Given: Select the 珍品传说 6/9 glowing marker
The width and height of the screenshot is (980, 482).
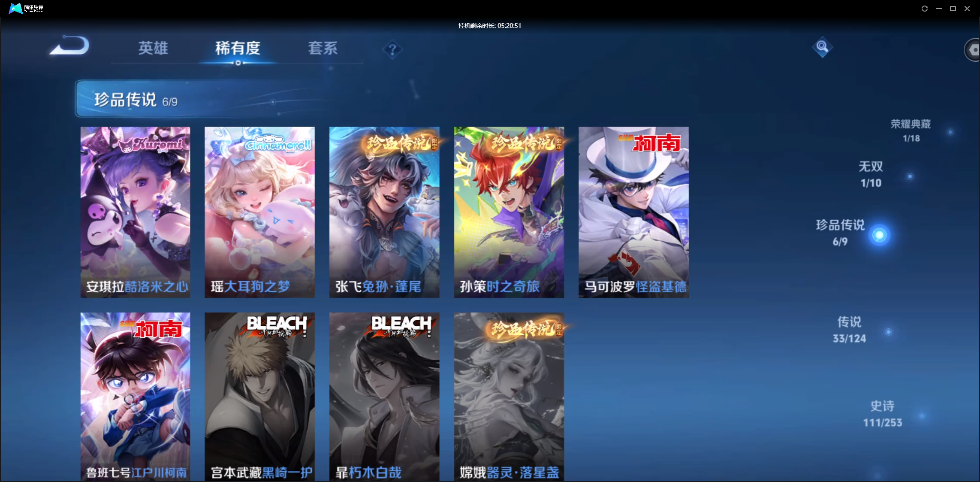Looking at the screenshot, I should [x=879, y=235].
